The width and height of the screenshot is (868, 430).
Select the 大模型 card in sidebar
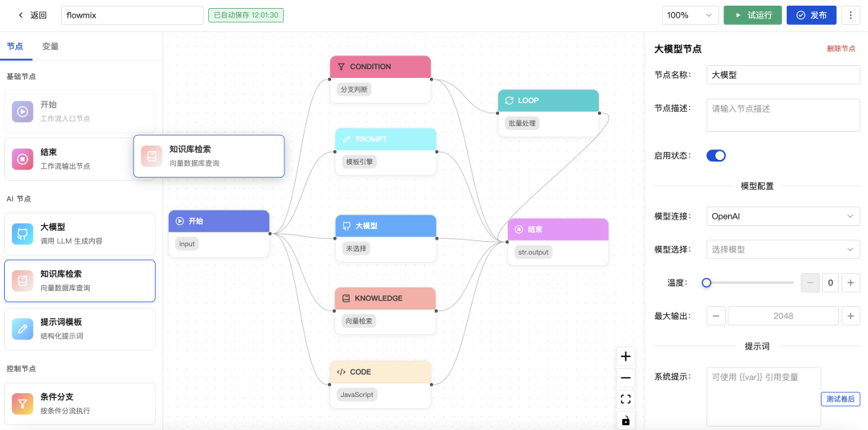point(80,234)
